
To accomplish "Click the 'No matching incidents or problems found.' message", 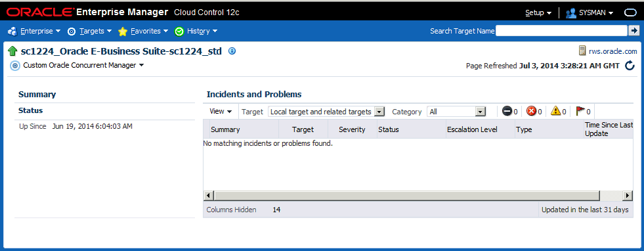I will (268, 144).
